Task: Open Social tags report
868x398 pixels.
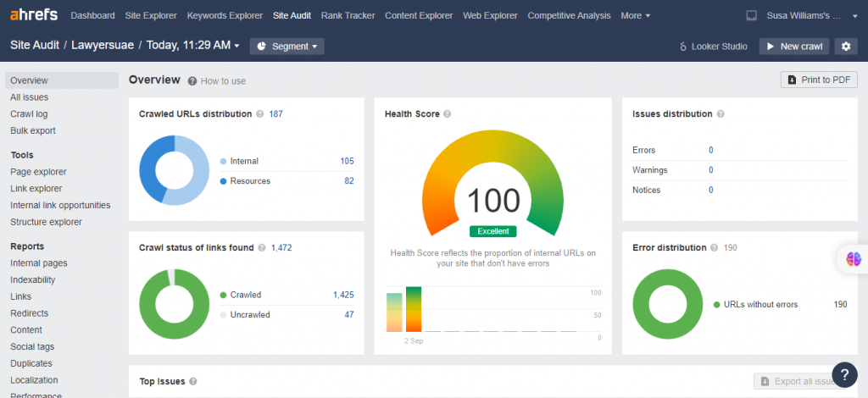Action: (32, 346)
